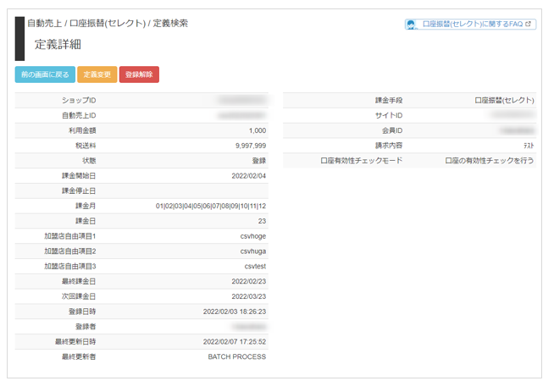Click the external link icon beside FAQ
The width and height of the screenshot is (554, 392).
529,24
